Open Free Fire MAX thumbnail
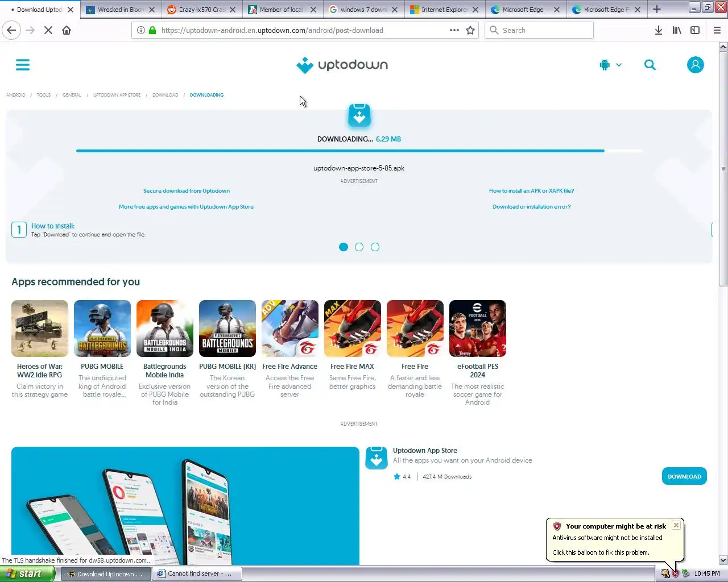This screenshot has width=728, height=582. (x=353, y=329)
